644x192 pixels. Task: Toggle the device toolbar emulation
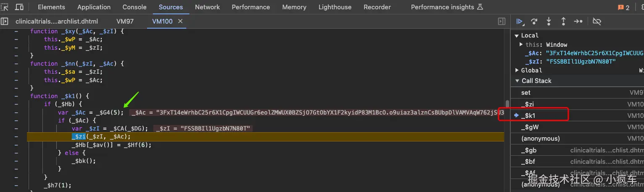tap(19, 7)
